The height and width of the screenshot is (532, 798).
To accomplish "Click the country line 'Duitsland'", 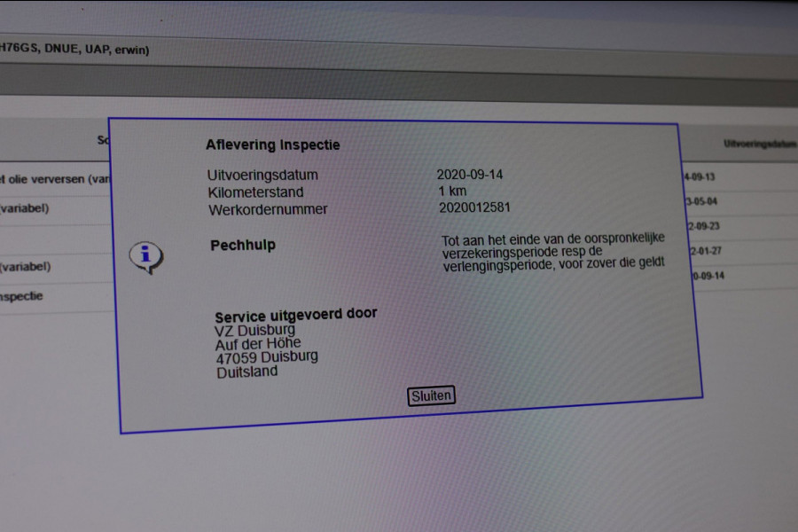I will click(247, 372).
